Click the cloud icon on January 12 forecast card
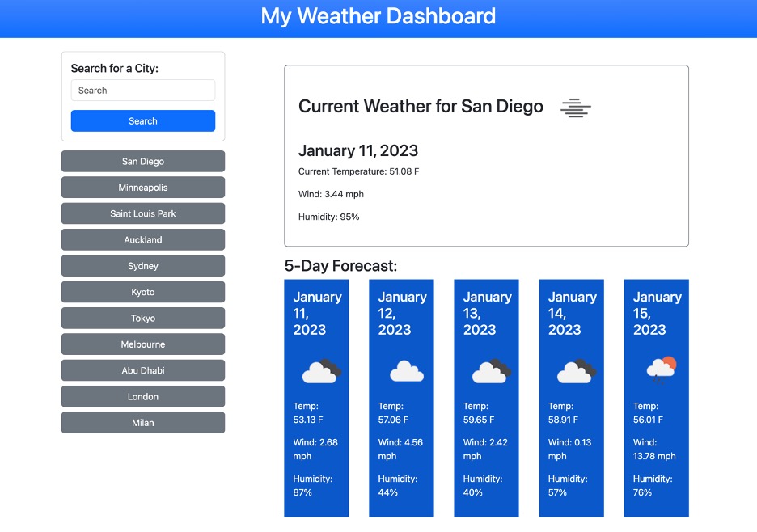Image resolution: width=757 pixels, height=532 pixels. coord(401,371)
